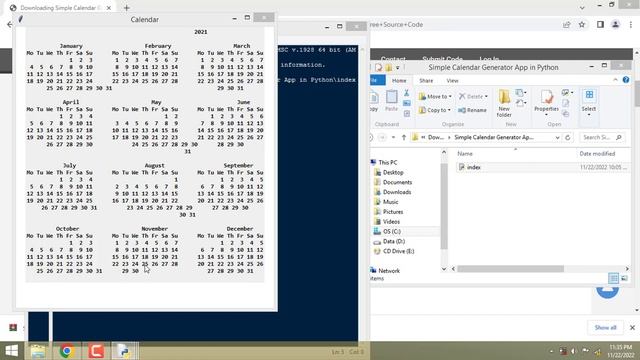This screenshot has width=640, height=360.
Task: Open recent locations dropdown arrow
Action: point(393,138)
